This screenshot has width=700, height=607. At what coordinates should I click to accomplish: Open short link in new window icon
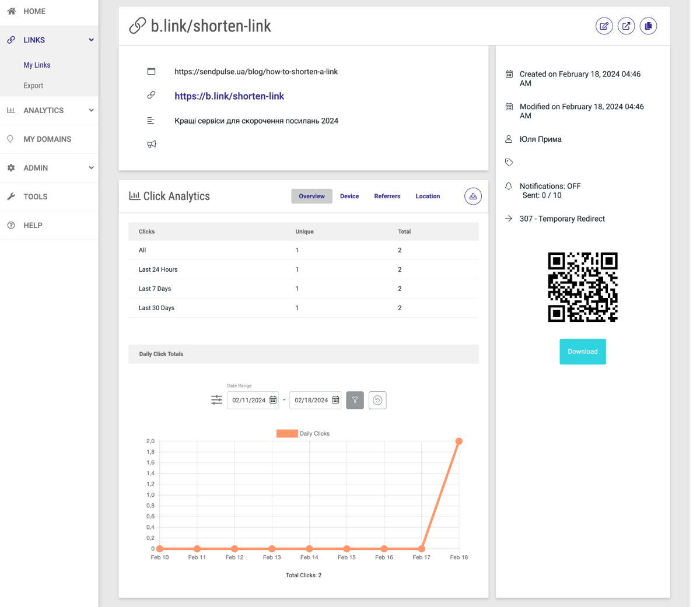626,26
